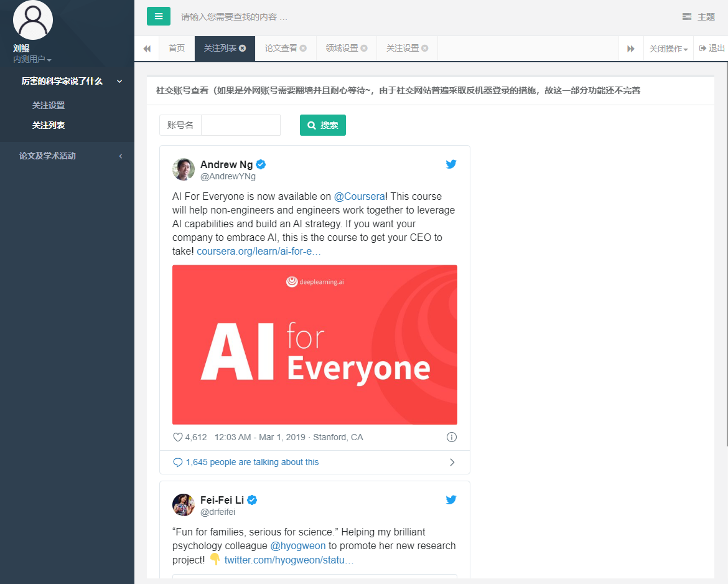Open the @AndrewYNg handle

click(x=228, y=177)
